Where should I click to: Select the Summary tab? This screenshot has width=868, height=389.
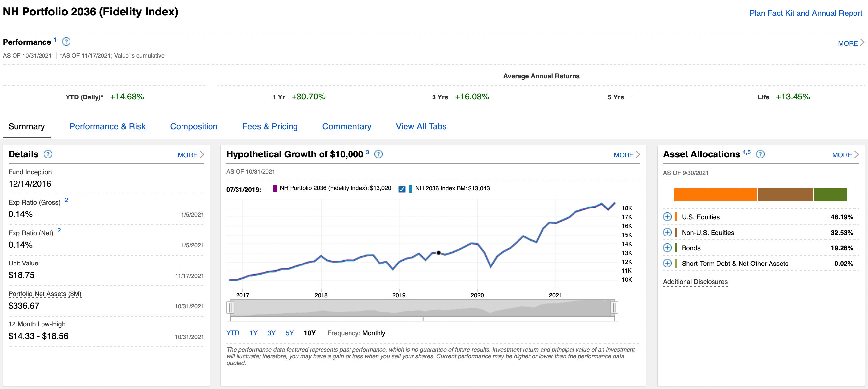tap(27, 126)
